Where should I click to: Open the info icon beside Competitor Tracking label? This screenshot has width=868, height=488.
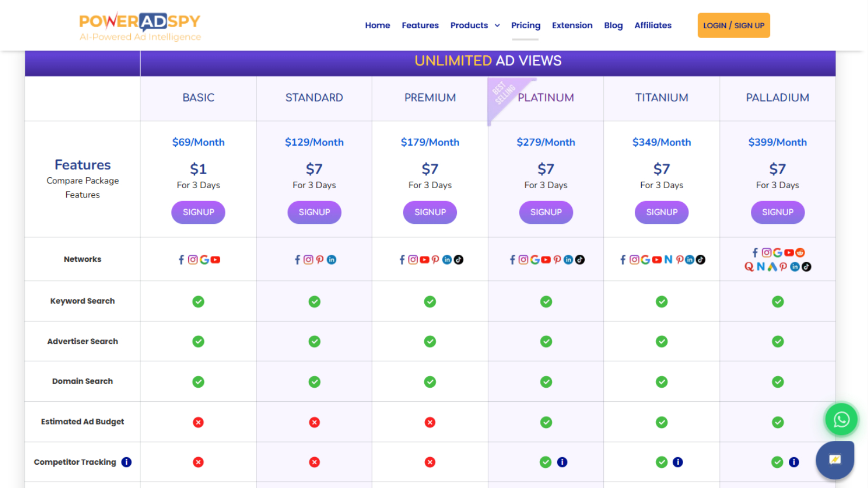point(126,461)
